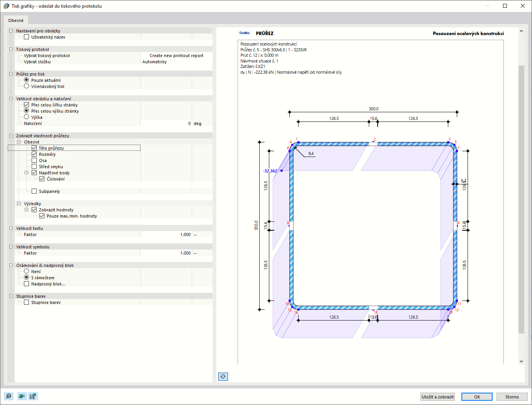Click the 'Zatížení č.KZ1' text line
Image resolution: width=532 pixels, height=405 pixels.
253,66
